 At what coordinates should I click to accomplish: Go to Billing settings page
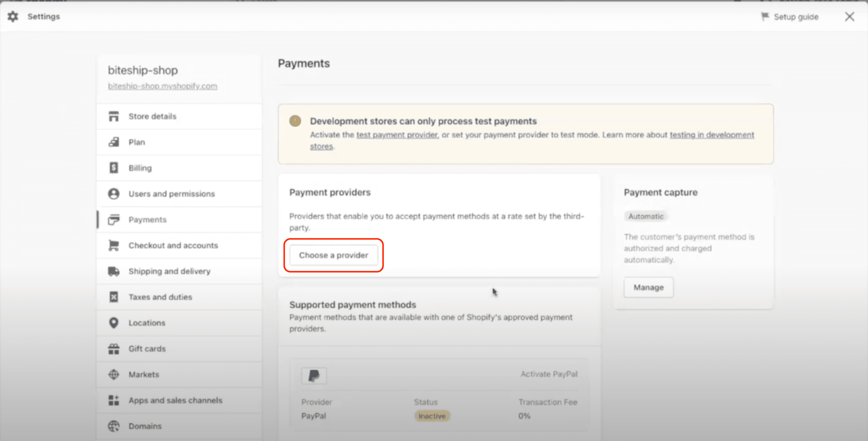(179, 168)
